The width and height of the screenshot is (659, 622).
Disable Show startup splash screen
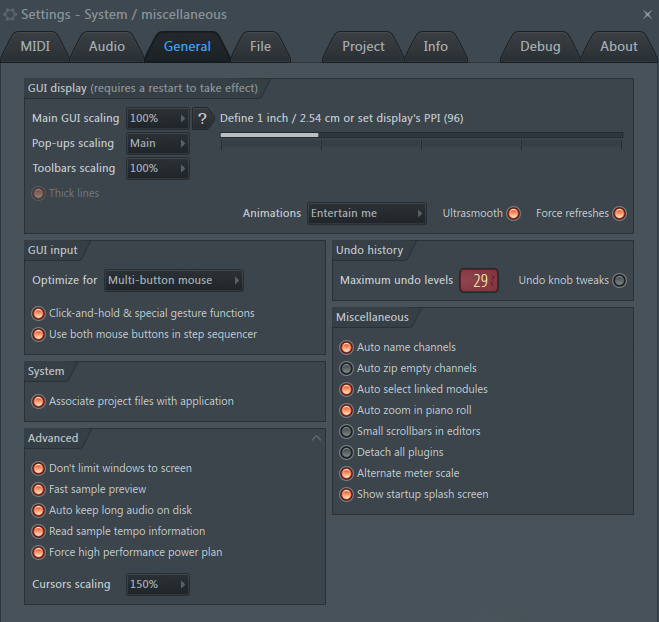(x=346, y=495)
